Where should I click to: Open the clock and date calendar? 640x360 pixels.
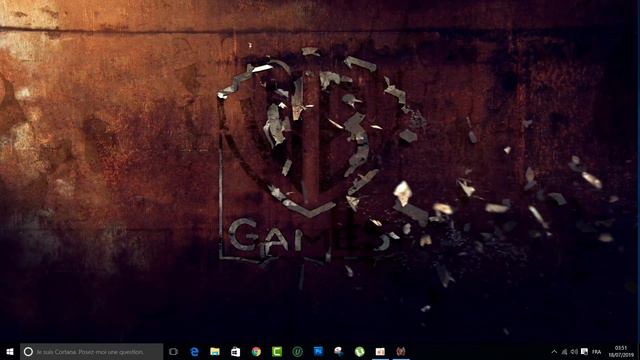click(621, 351)
